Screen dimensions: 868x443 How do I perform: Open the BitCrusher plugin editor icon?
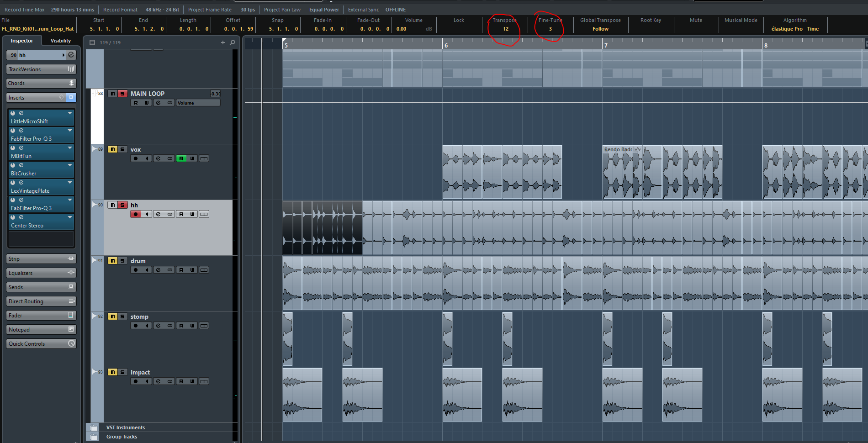pyautogui.click(x=21, y=165)
